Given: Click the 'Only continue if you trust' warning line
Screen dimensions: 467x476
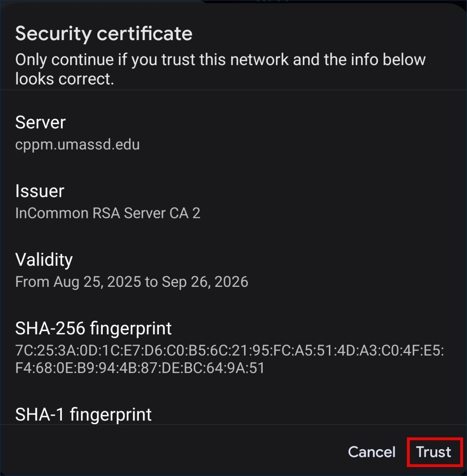Looking at the screenshot, I should [x=220, y=60].
